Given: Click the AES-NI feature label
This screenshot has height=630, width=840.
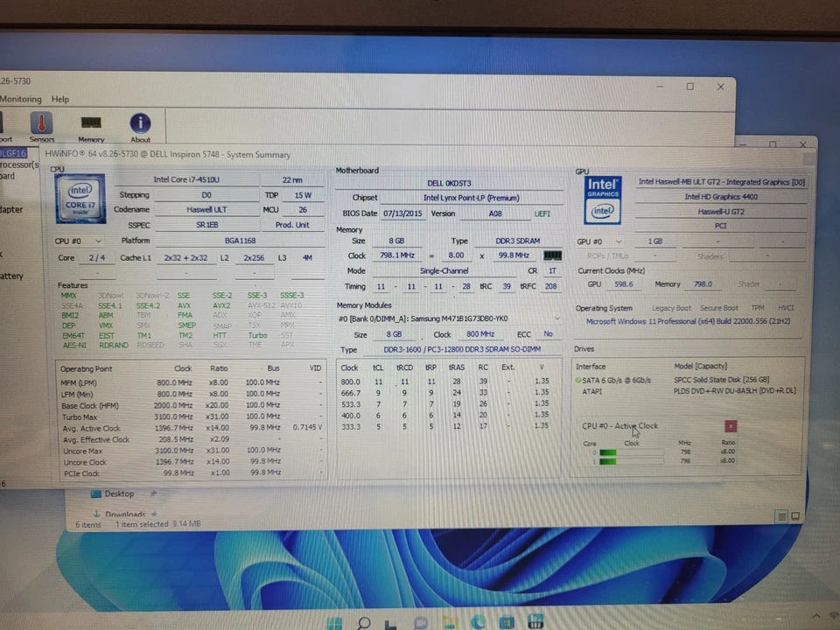Looking at the screenshot, I should (74, 345).
